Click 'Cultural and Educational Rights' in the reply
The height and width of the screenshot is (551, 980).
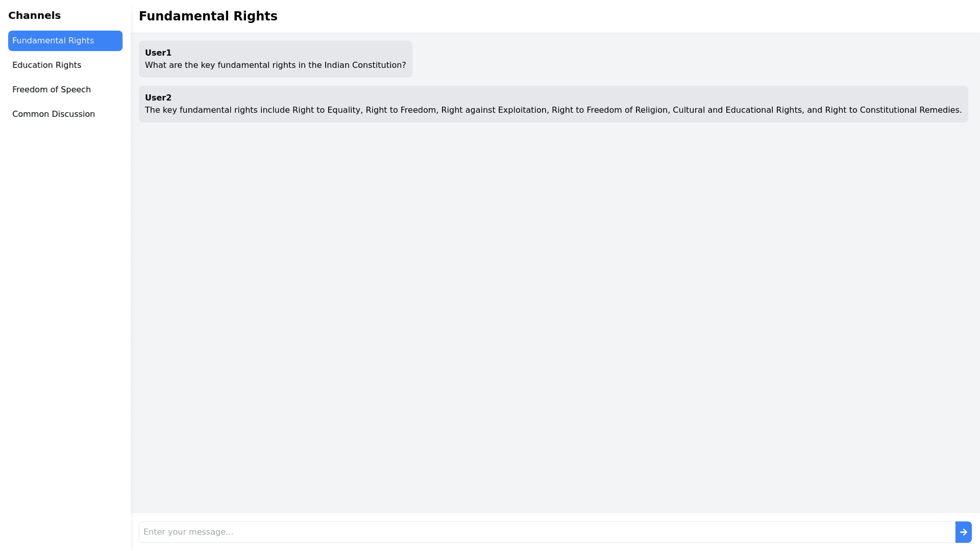(x=737, y=110)
